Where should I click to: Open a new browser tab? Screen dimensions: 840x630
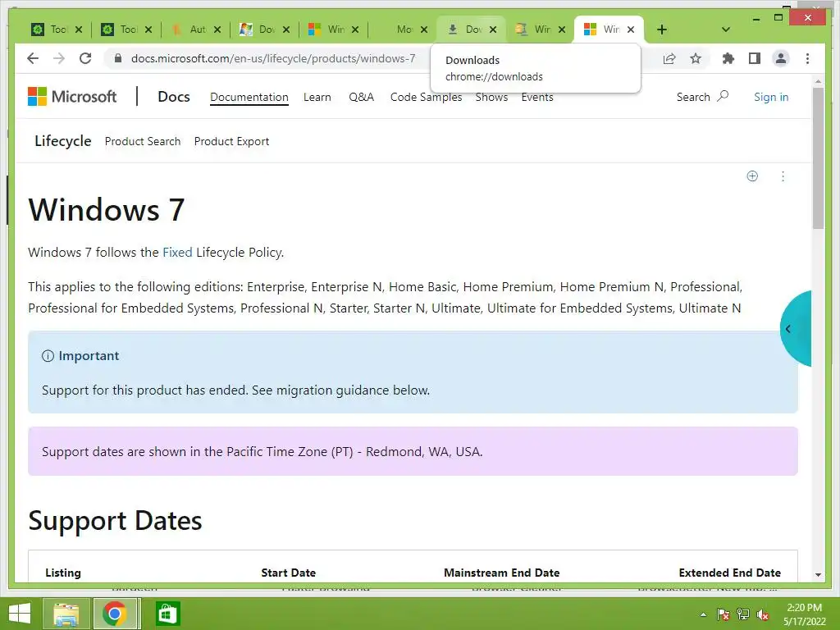click(x=662, y=30)
